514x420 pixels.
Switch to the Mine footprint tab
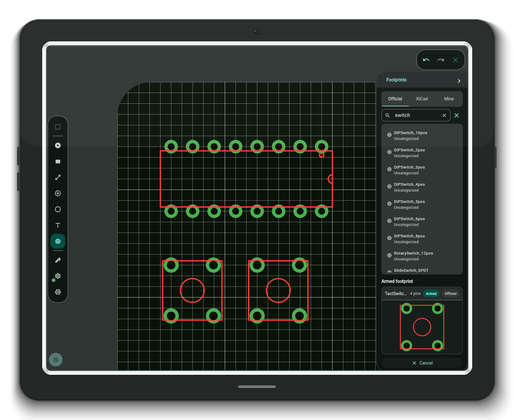[449, 99]
